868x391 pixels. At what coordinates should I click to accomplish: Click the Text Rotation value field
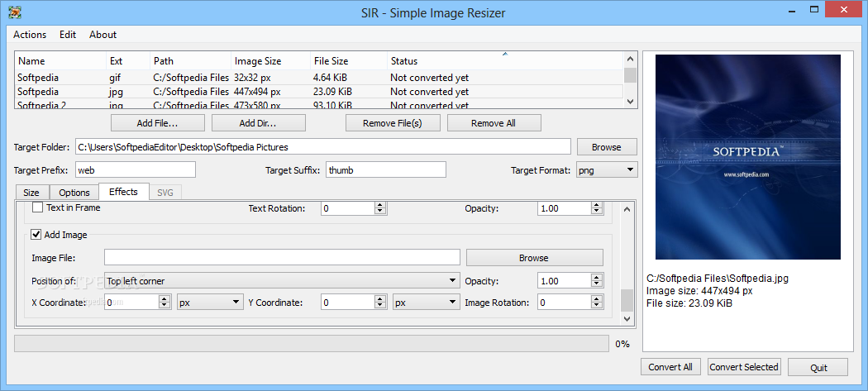[x=348, y=208]
